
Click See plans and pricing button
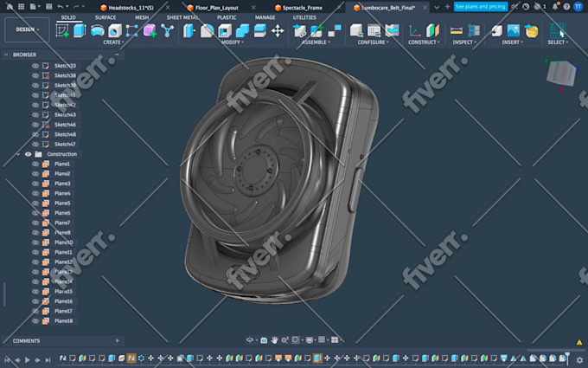coord(481,6)
